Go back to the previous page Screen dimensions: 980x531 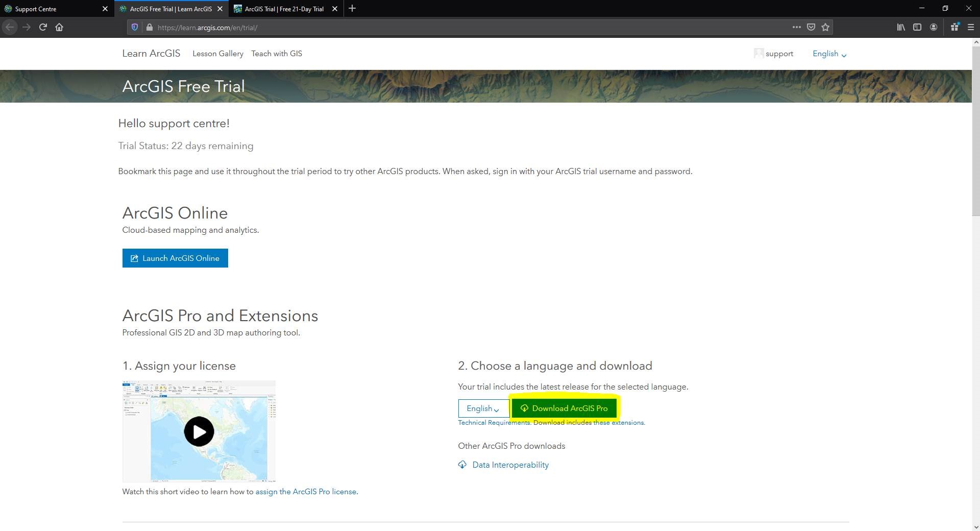pyautogui.click(x=10, y=27)
